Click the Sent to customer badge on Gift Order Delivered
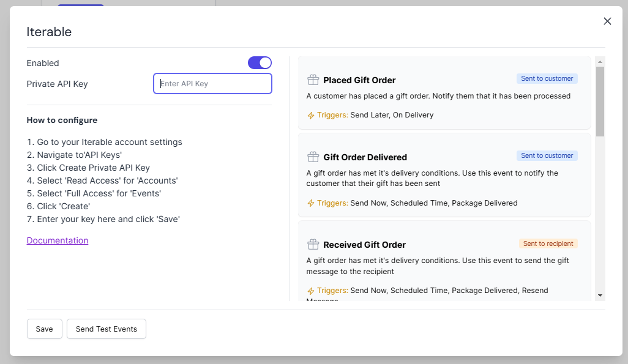Screen dimensions: 628x364 coord(547,155)
